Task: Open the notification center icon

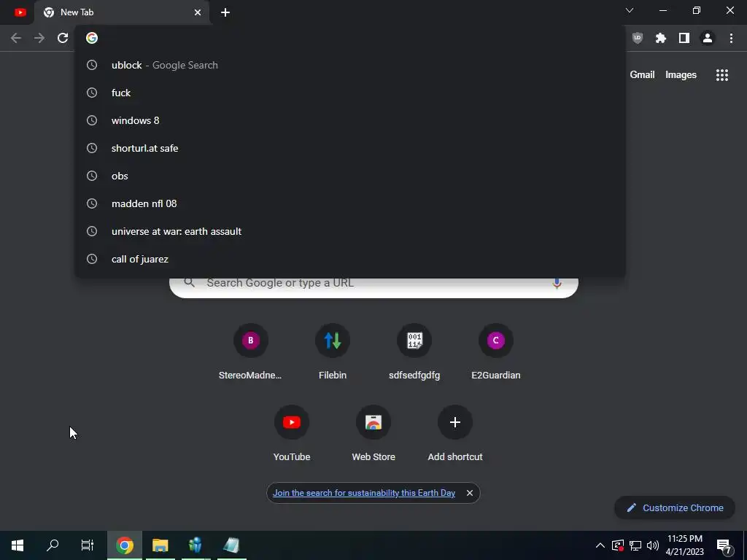Action: [724, 545]
